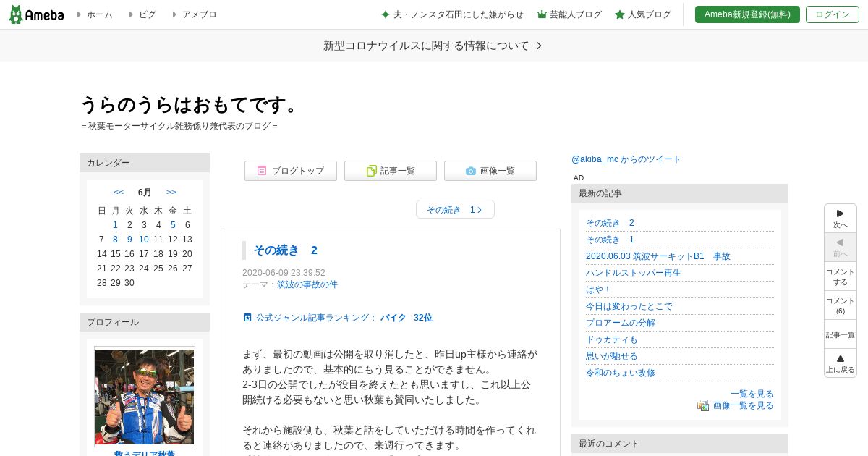Click 画像一覧を見る link
Viewport: 868px width, 456px height.
[x=744, y=405]
